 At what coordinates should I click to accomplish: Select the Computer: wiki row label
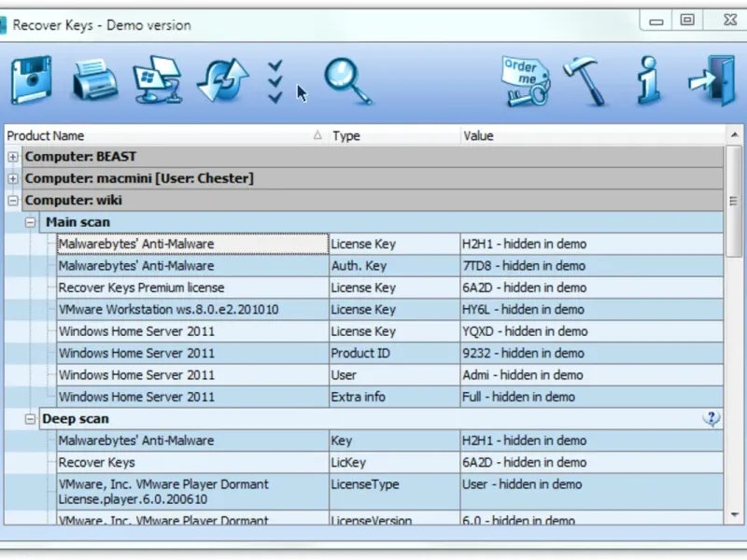[x=74, y=201]
